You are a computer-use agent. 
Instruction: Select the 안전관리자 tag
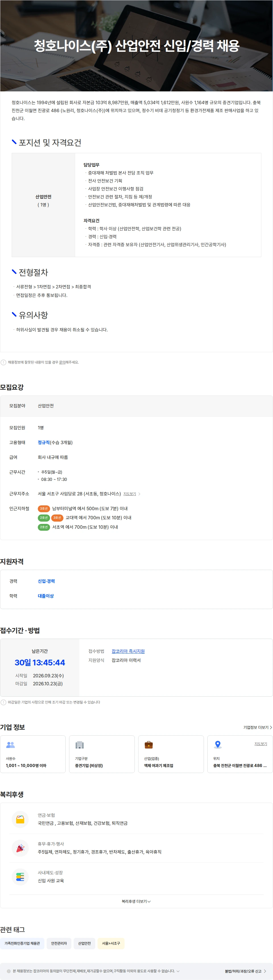59,944
